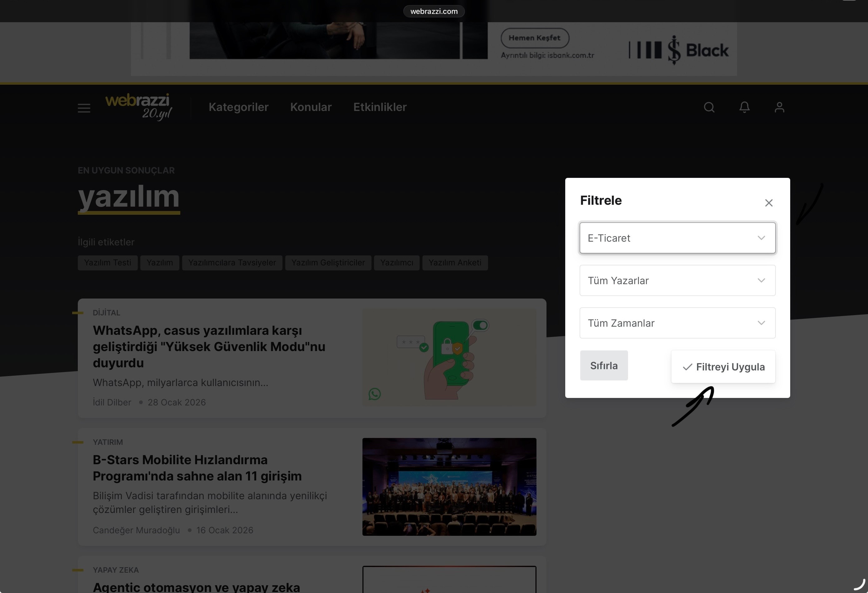
Task: Open the Konular menu
Action: click(311, 107)
